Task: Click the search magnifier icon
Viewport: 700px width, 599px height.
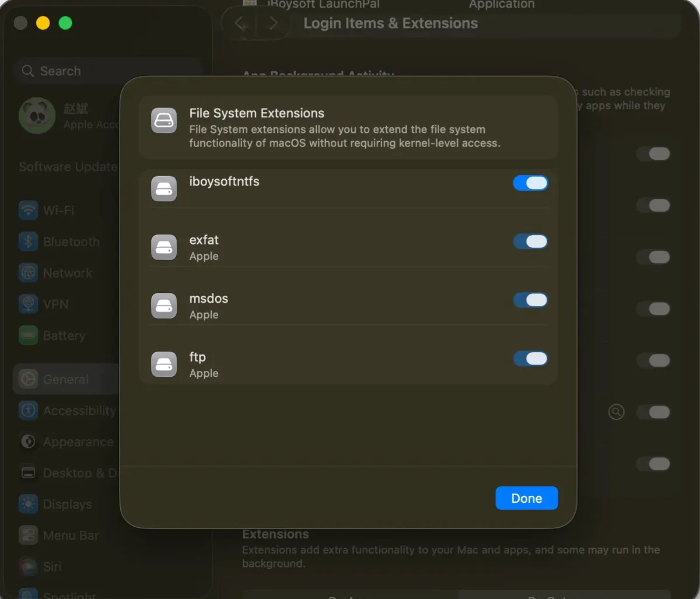Action: (27, 71)
